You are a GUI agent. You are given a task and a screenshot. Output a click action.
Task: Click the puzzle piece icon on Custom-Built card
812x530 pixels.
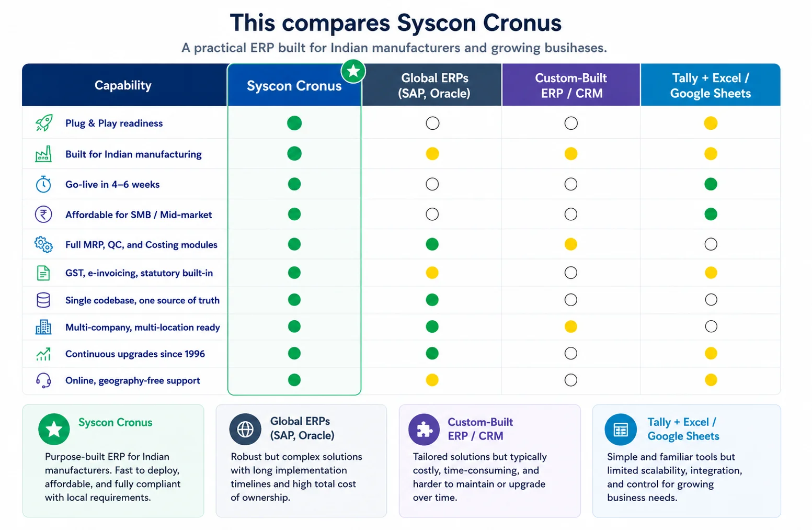(424, 430)
